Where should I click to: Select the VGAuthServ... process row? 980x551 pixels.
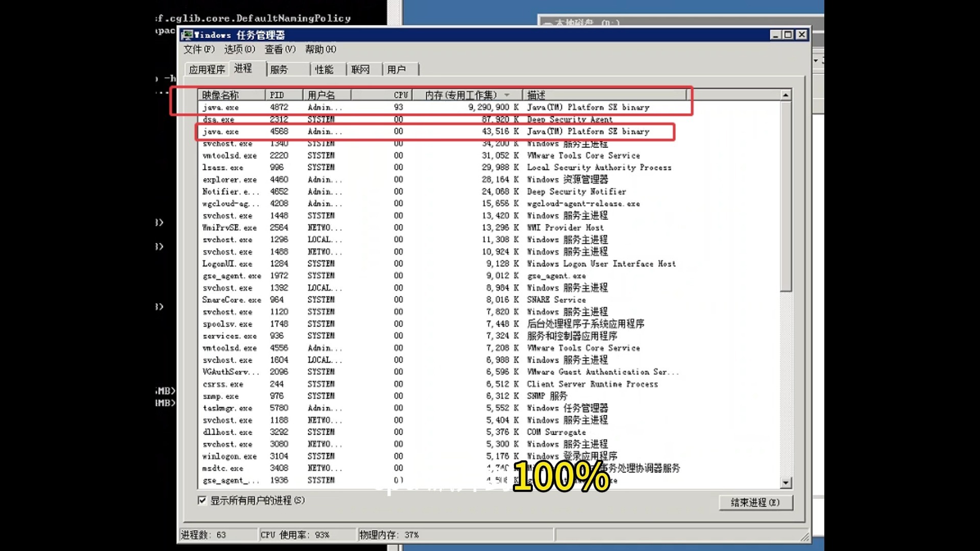[443, 372]
